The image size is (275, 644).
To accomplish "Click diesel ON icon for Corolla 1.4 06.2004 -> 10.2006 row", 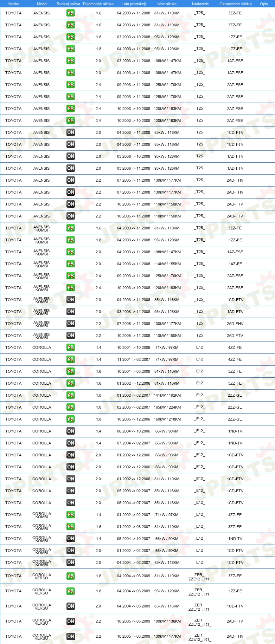I will click(71, 431).
